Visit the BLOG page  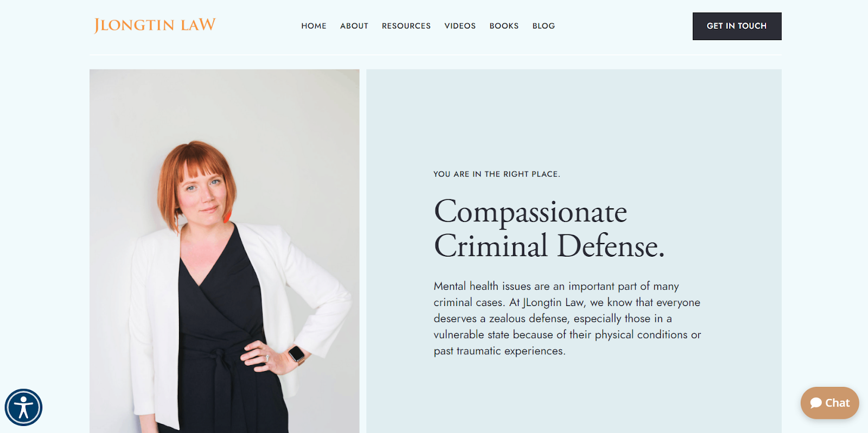(544, 26)
